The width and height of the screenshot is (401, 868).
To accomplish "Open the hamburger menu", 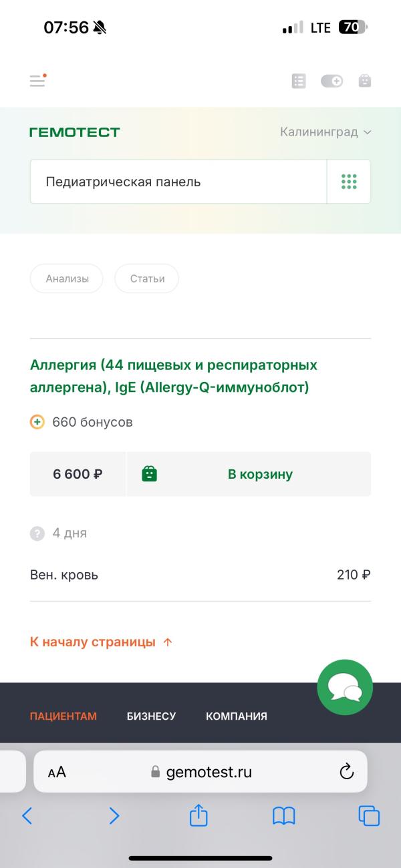I will (37, 81).
